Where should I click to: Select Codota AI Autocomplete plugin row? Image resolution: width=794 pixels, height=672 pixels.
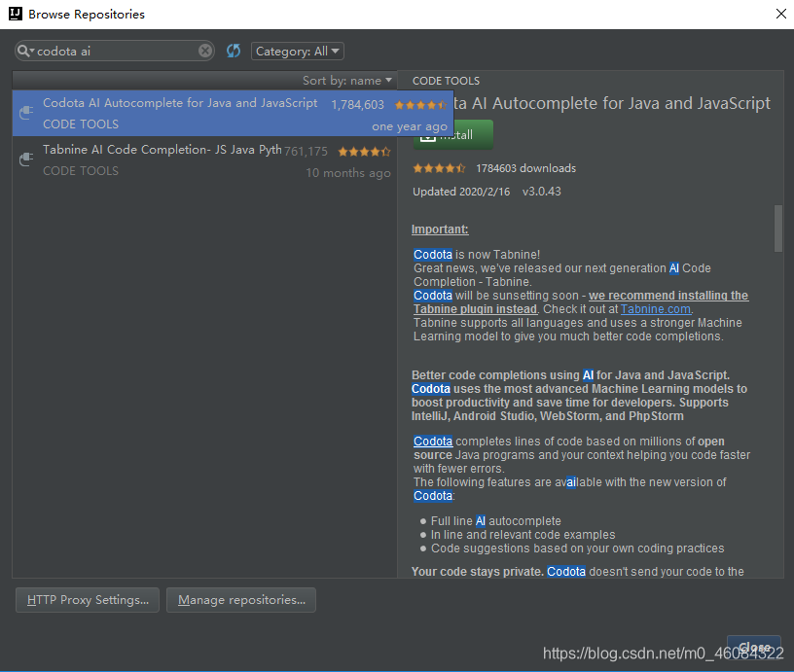233,114
